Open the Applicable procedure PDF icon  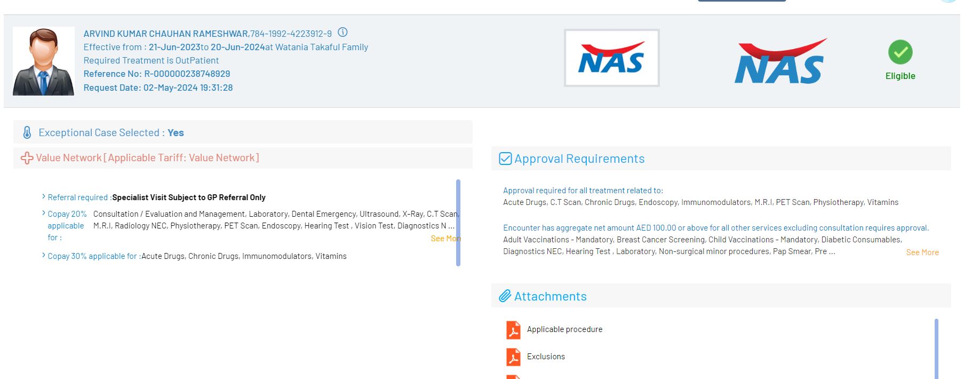pos(513,330)
